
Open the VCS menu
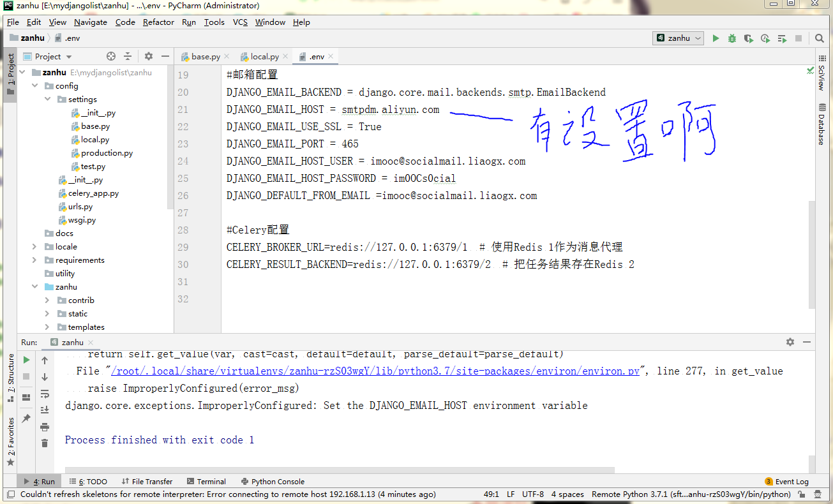click(x=240, y=22)
